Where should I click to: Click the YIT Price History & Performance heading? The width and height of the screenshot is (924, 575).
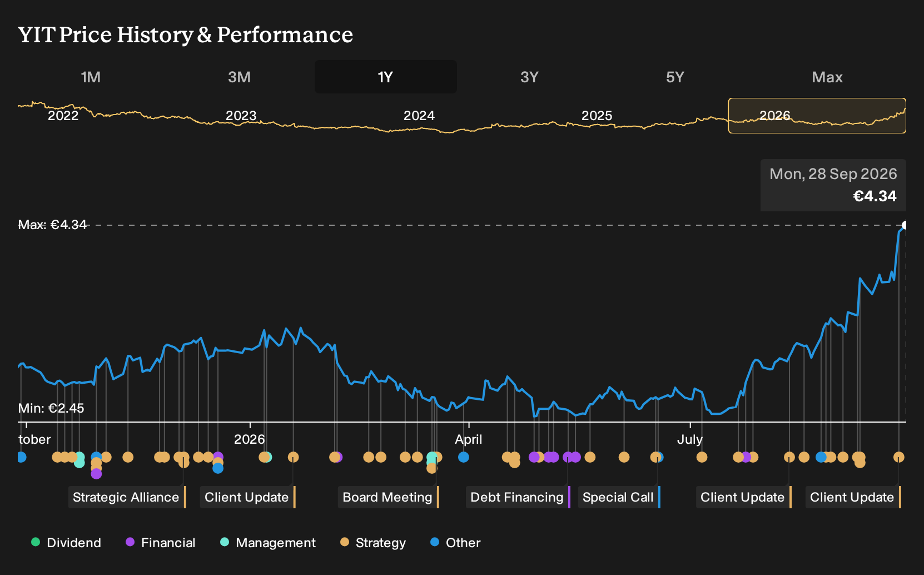186,34
